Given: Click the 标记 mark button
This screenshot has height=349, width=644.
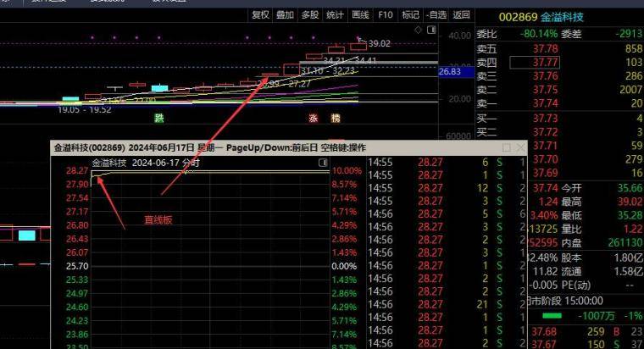Looking at the screenshot, I should [410, 15].
